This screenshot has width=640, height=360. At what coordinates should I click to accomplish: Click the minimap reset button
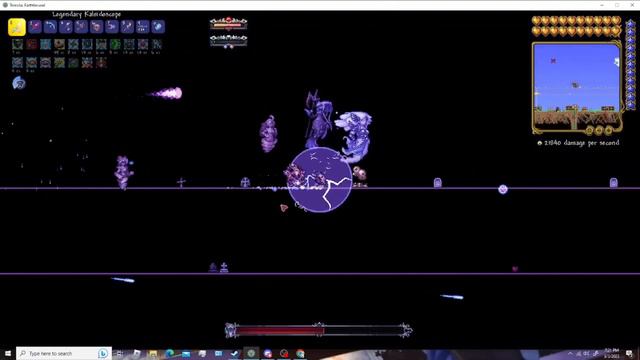click(589, 131)
